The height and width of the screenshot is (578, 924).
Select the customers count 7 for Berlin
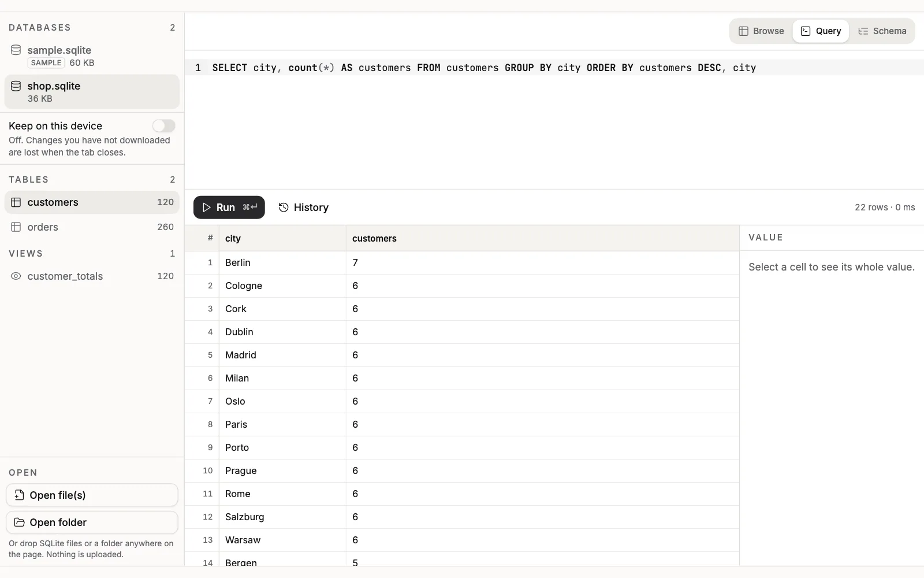click(543, 262)
